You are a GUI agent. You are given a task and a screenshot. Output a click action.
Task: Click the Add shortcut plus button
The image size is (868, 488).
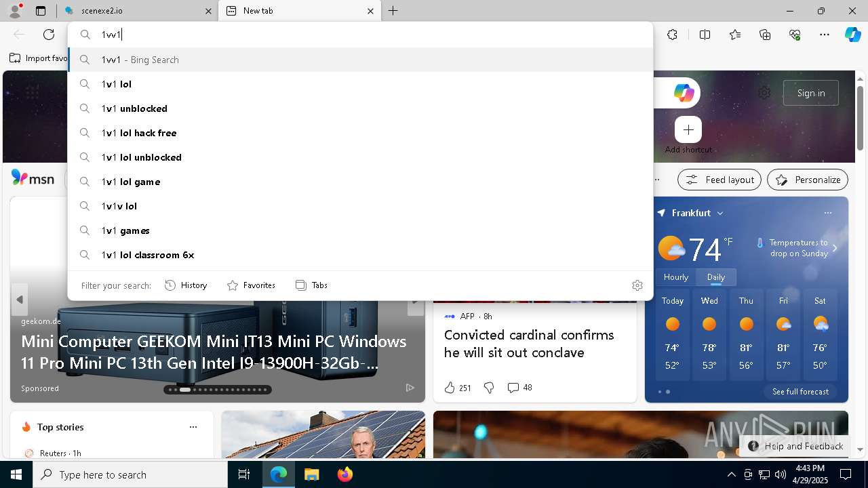(x=688, y=129)
